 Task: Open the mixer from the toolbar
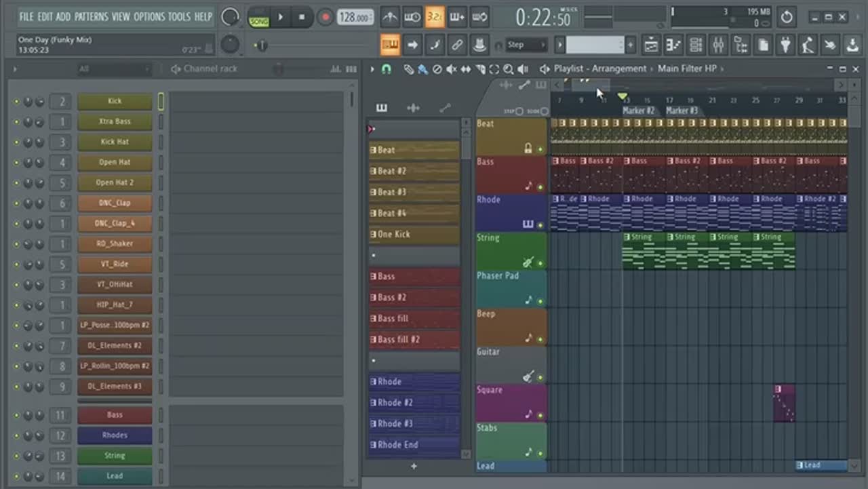coord(719,45)
